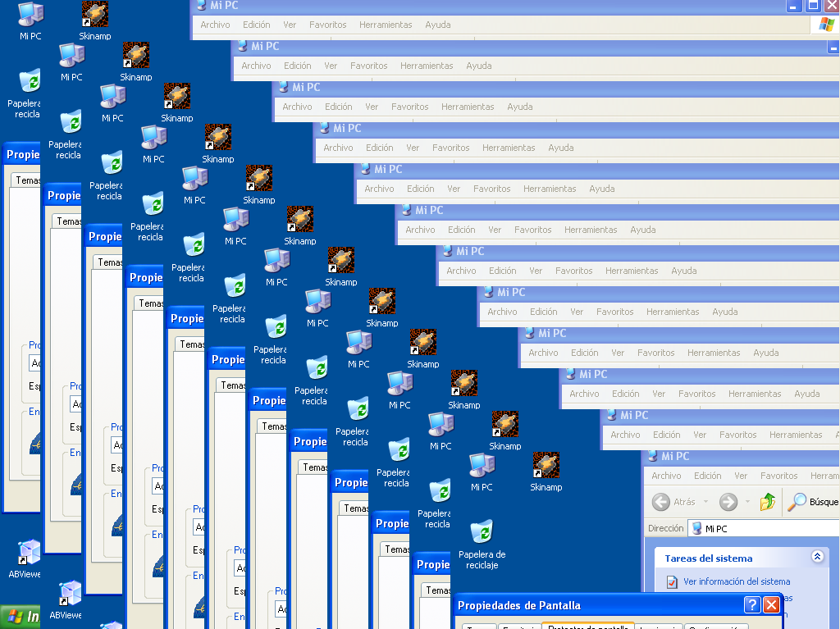This screenshot has width=840, height=629.
Task: Click the help question-mark button on Propiedades de Pantalla
Action: pyautogui.click(x=752, y=605)
